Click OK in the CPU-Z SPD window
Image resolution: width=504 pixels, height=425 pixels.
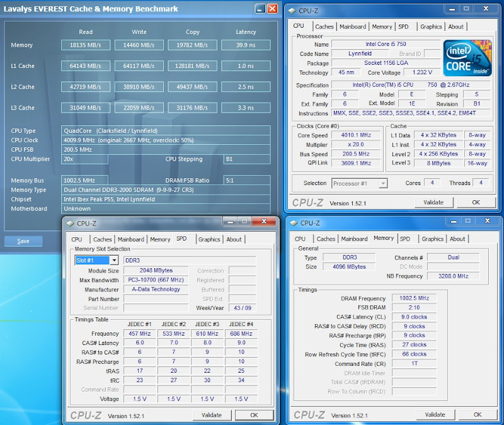click(x=254, y=415)
